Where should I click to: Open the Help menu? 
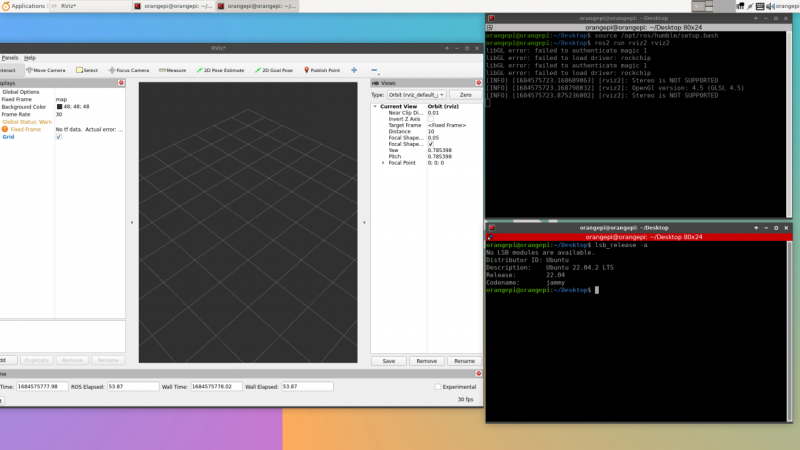tap(30, 57)
